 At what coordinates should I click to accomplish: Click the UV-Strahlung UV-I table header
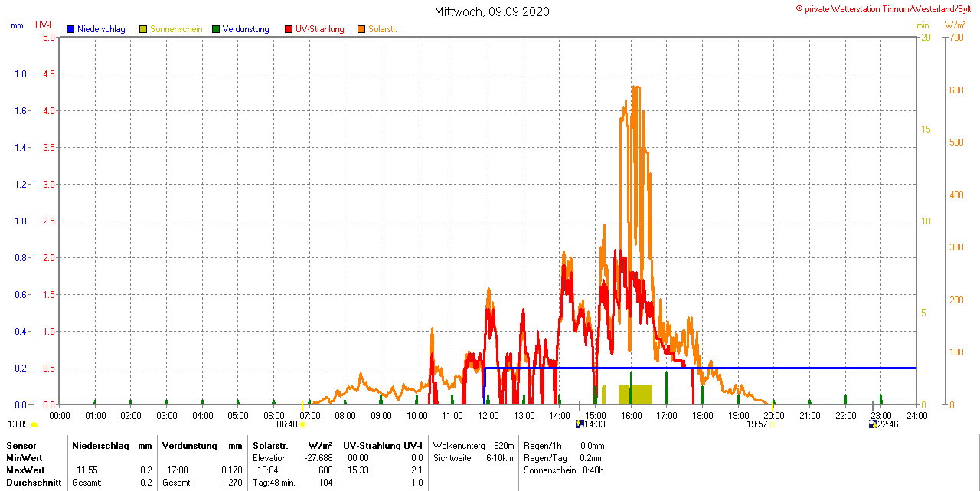click(382, 445)
